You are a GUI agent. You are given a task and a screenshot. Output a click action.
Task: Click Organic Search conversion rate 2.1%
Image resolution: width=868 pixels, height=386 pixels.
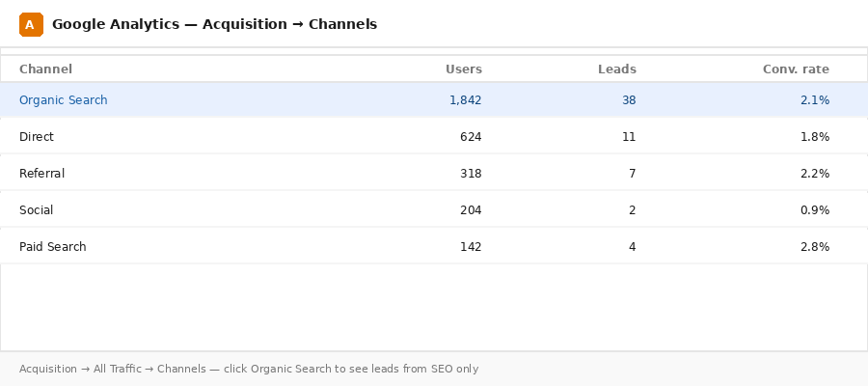point(815,100)
